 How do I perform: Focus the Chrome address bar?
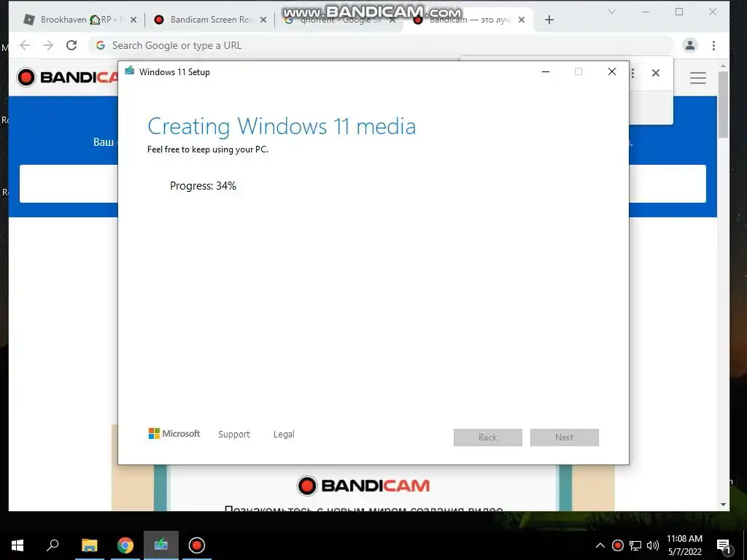coord(380,45)
